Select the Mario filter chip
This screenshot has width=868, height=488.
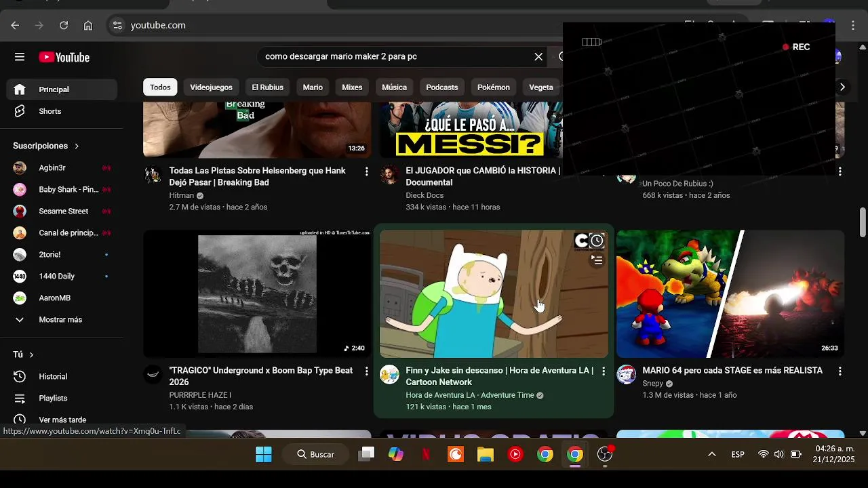(x=313, y=87)
